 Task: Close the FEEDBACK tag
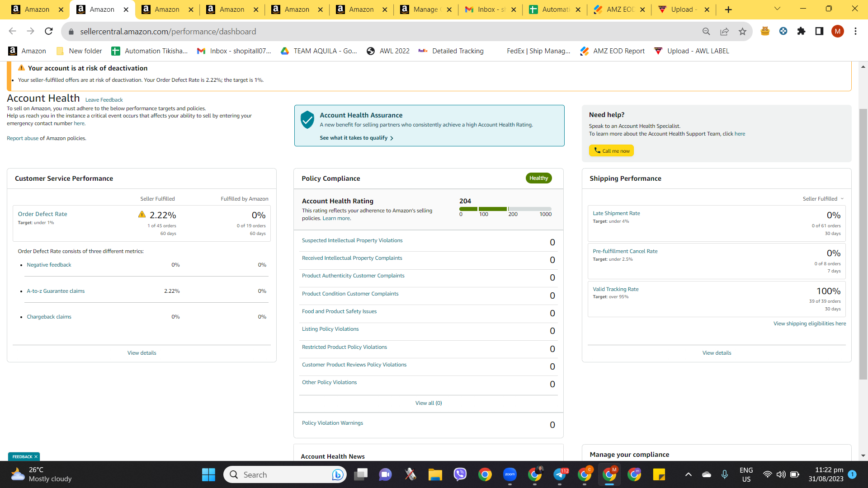36,457
